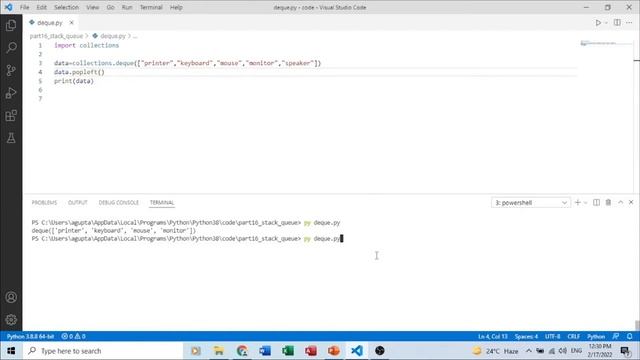Click the 'data.popleft()' code line
Viewport: 640px width, 360px height.
79,72
